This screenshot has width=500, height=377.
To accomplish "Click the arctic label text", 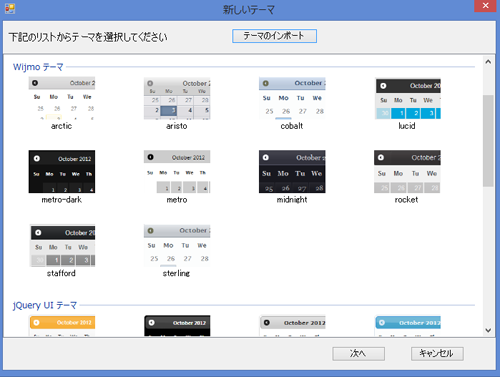I will coord(61,126).
